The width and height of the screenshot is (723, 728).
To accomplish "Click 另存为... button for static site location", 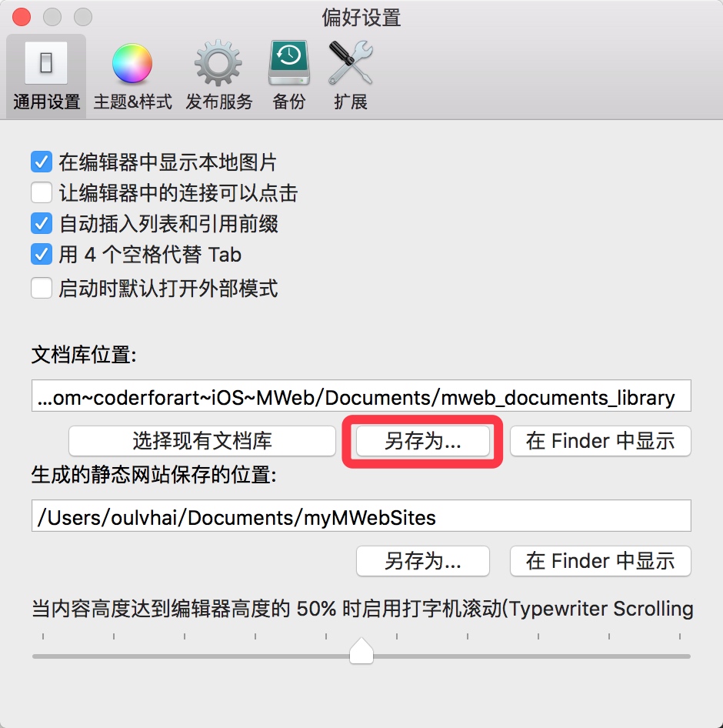I will [x=423, y=561].
